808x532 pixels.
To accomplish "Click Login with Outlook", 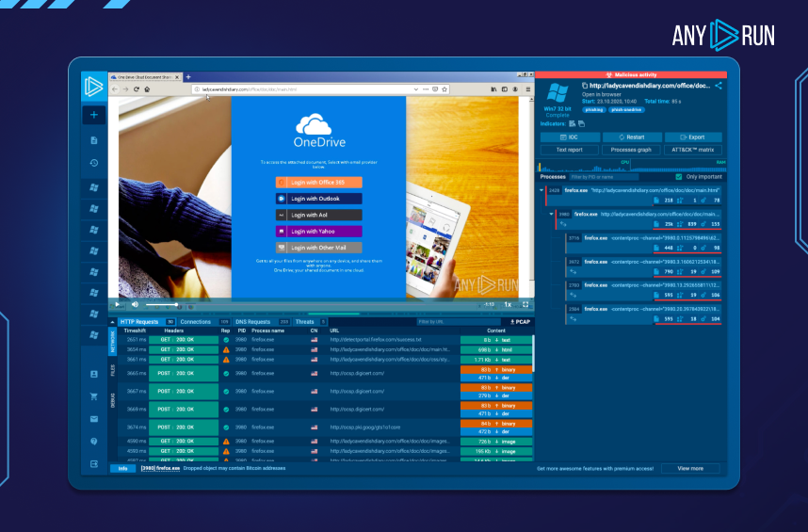I will [x=319, y=199].
